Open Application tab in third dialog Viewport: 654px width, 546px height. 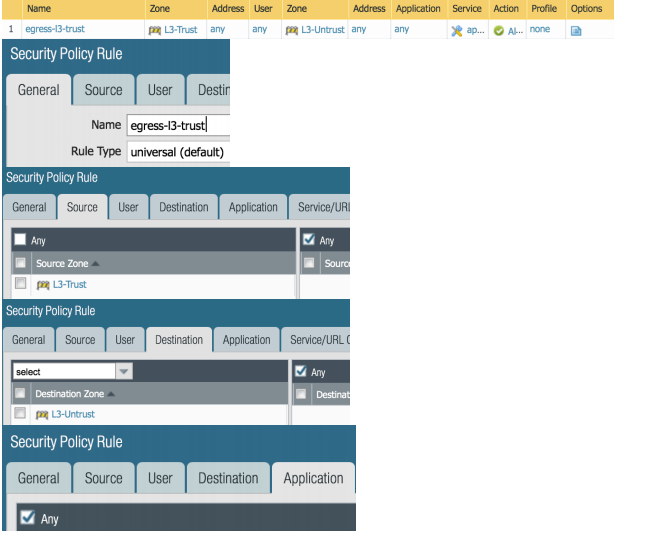[247, 340]
